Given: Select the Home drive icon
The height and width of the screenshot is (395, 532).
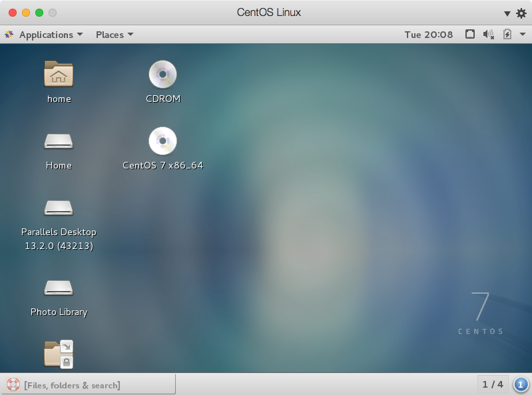Looking at the screenshot, I should tap(59, 141).
